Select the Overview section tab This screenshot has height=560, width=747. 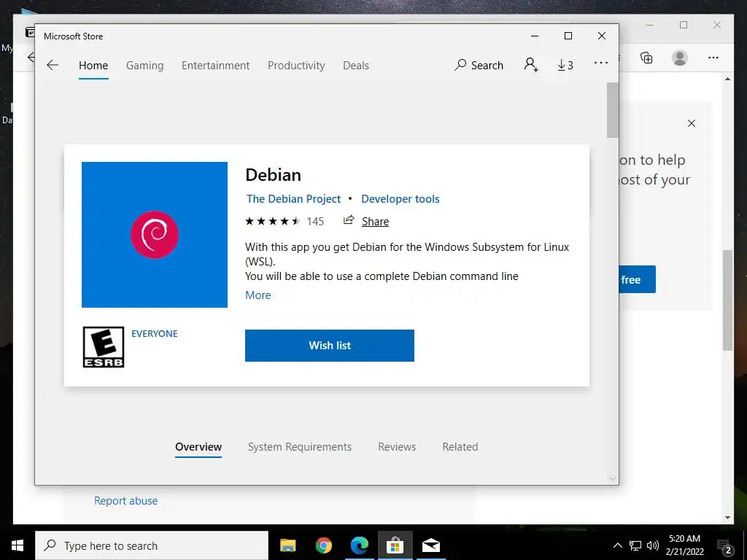click(x=198, y=447)
